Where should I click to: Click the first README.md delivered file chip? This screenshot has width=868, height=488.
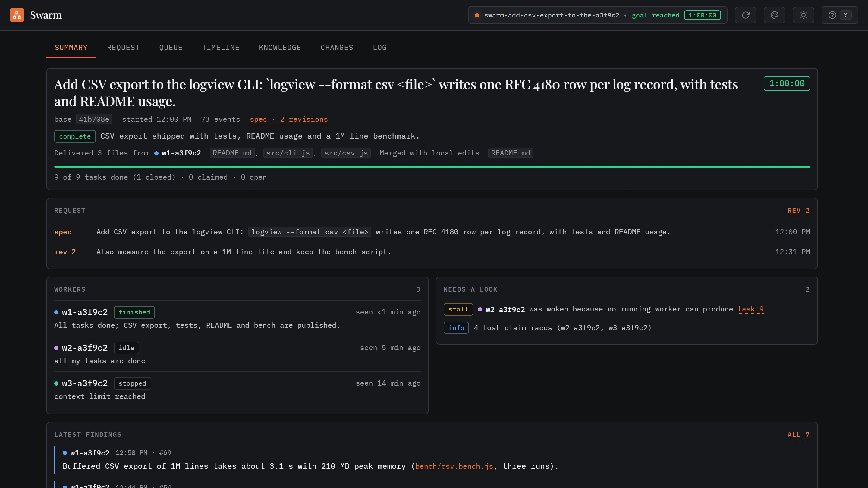point(232,153)
